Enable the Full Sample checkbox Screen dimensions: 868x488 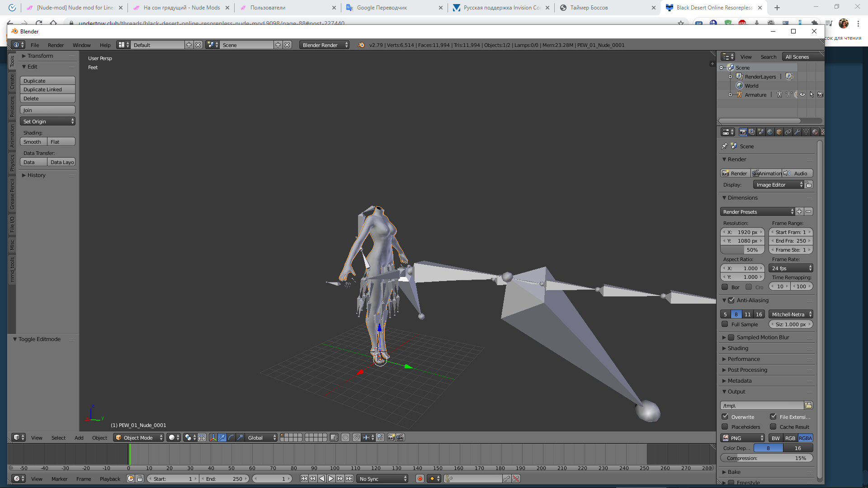click(725, 324)
